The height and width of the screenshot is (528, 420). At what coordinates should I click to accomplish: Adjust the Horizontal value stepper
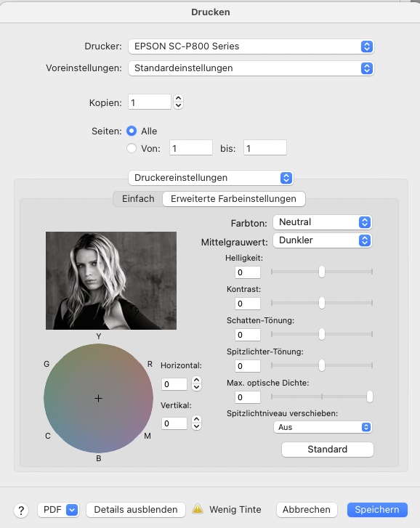coord(196,383)
